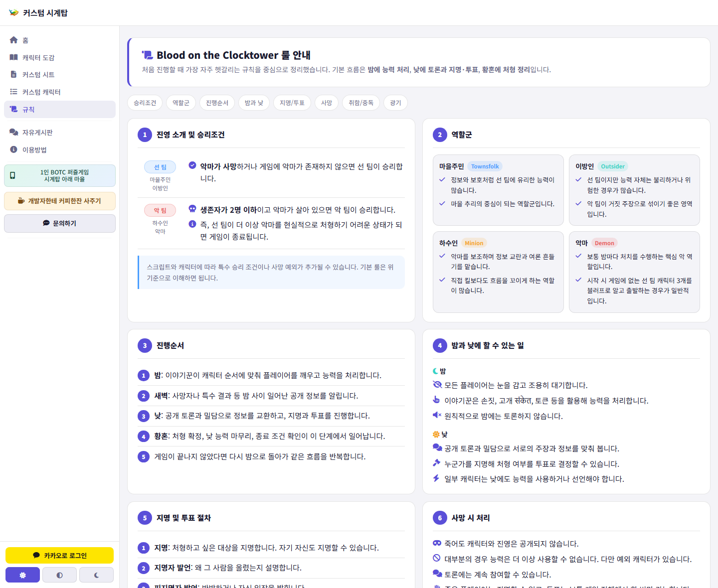Viewport: 718px width, 588px height.
Task: Click the 사망 시 처리 heading
Action: coord(471,518)
